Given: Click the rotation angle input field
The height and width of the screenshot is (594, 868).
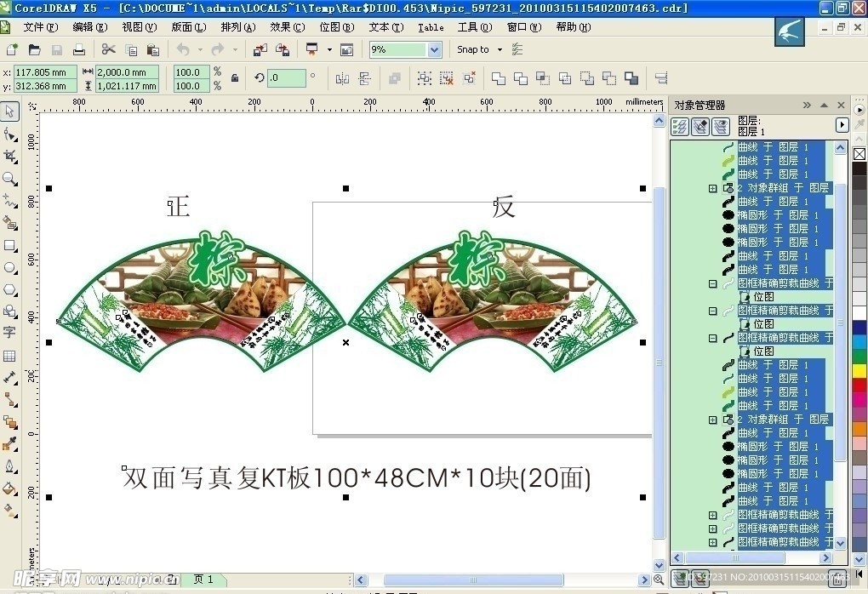Looking at the screenshot, I should coord(286,78).
